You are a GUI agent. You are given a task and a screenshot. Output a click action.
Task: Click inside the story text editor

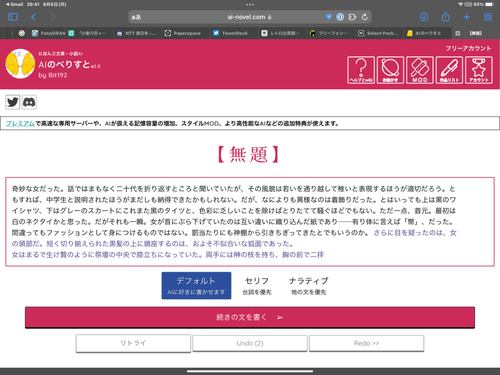250,222
